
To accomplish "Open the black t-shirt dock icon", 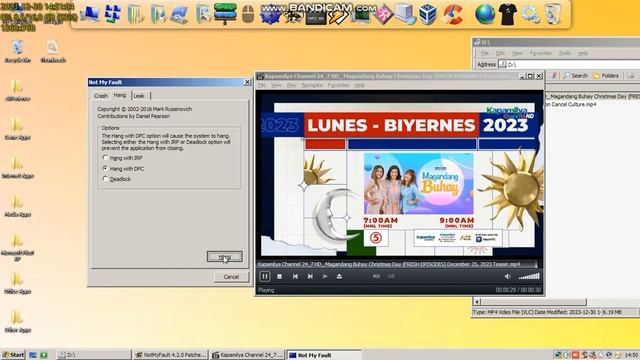I will pos(508,15).
